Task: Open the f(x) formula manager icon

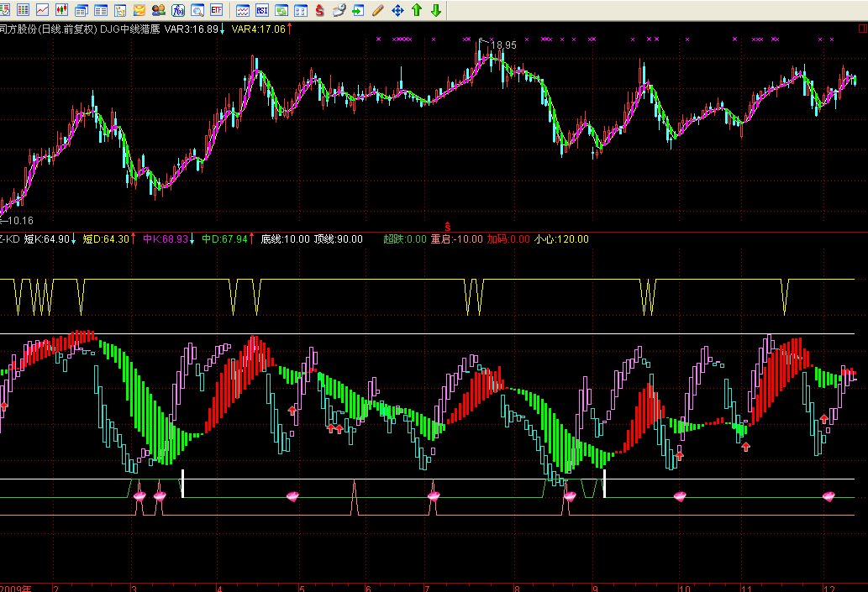Action: click(x=179, y=10)
